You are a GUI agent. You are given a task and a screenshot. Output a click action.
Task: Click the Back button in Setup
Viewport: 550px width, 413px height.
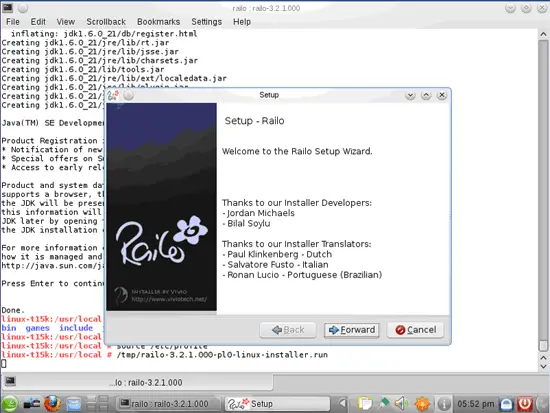[288, 330]
